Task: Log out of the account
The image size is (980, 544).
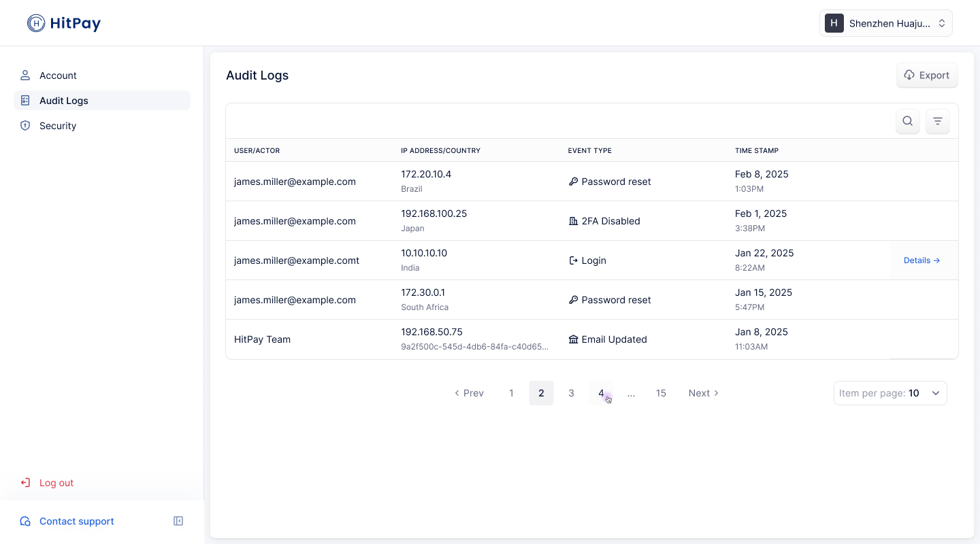Action: (x=47, y=483)
